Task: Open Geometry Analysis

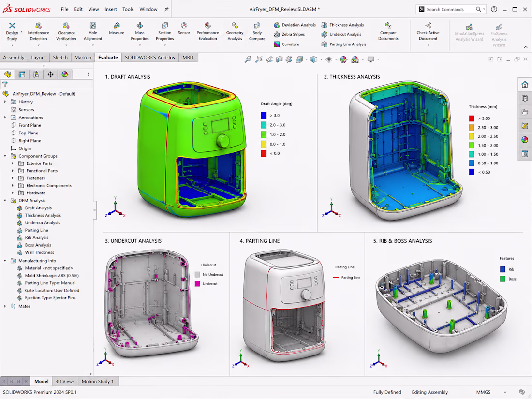Action: point(235,31)
